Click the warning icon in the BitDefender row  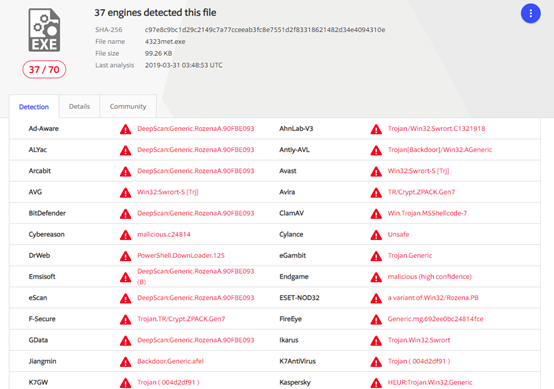click(x=125, y=214)
